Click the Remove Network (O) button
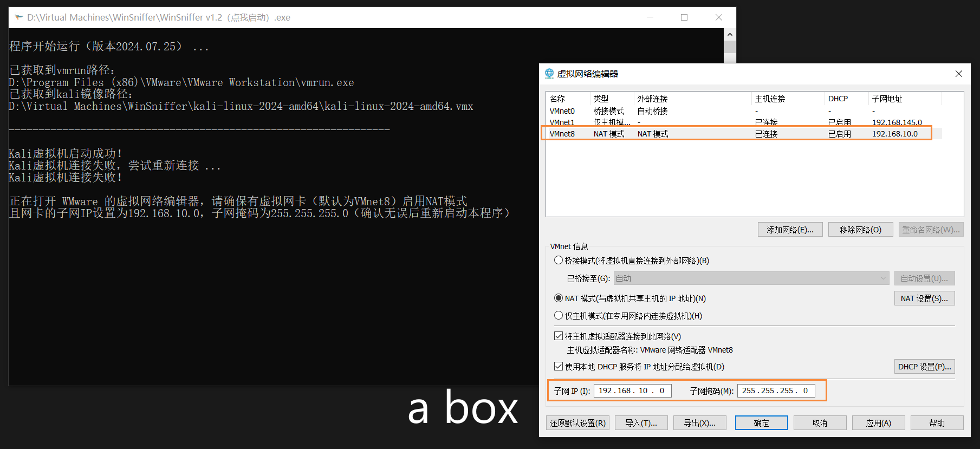The image size is (980, 449). [x=860, y=230]
